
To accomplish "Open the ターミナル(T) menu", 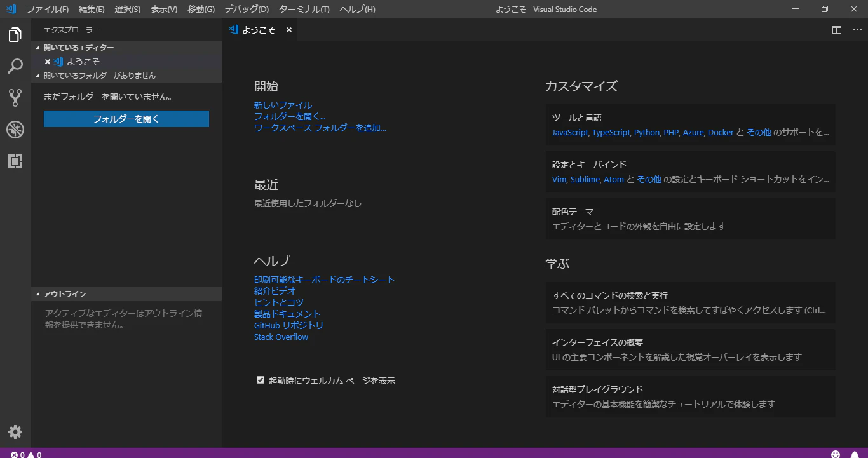I will tap(304, 10).
